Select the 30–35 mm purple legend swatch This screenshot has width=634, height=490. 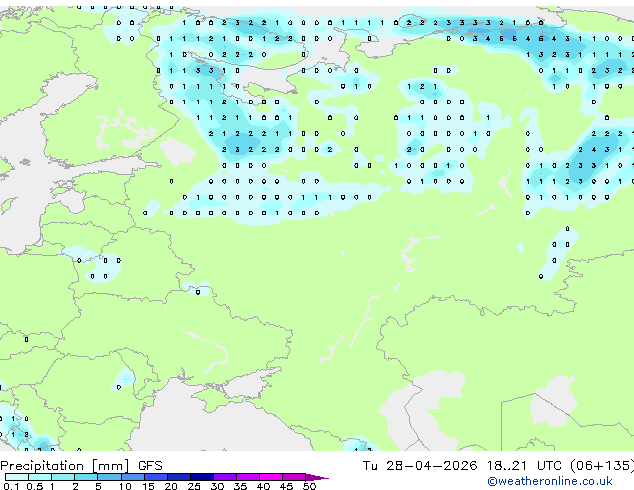tap(224, 477)
